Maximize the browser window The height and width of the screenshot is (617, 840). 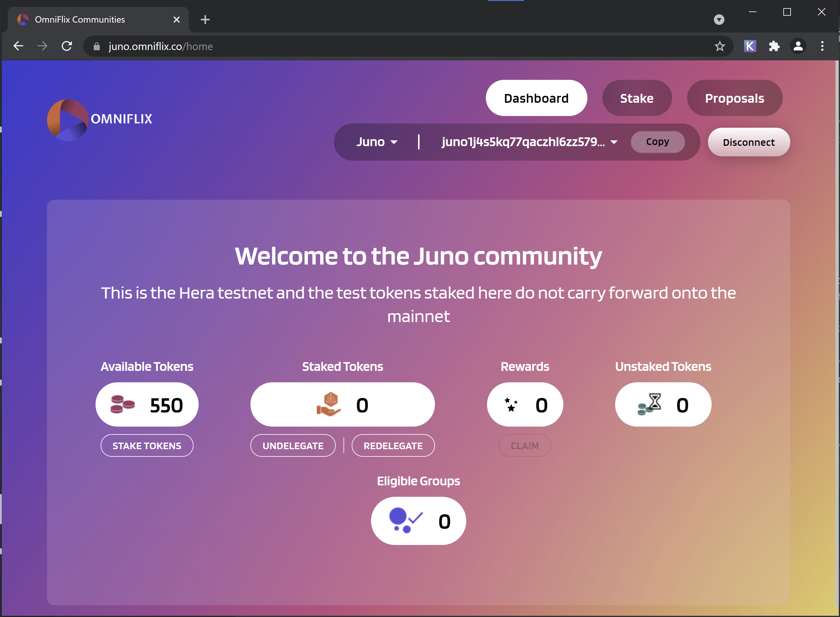click(787, 12)
